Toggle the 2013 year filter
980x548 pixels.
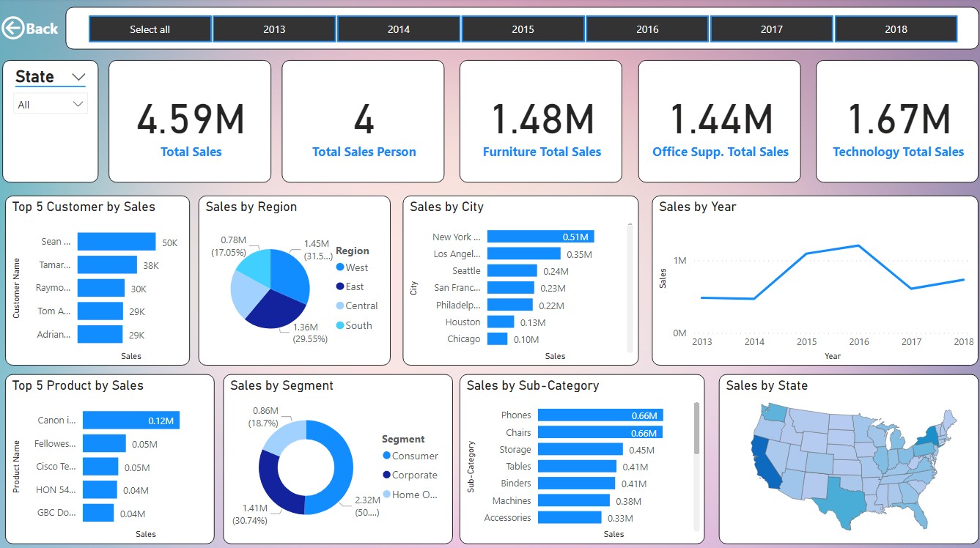274,29
